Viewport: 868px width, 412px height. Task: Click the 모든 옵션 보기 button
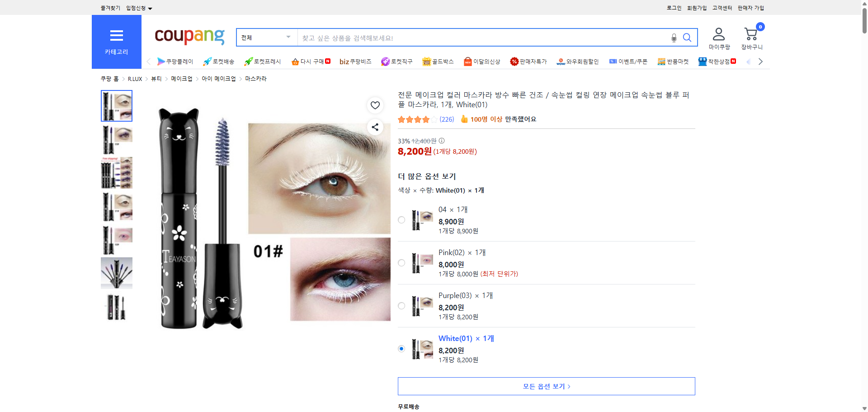coord(546,386)
